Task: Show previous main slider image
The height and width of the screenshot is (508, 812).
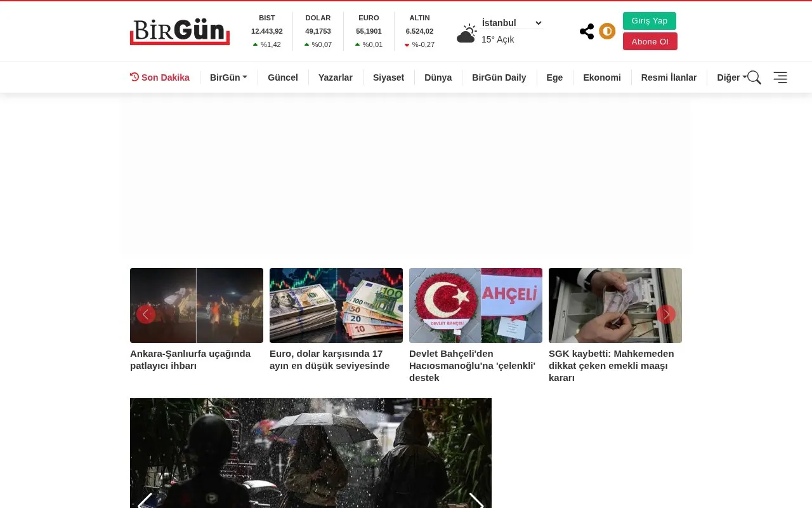Action: pos(145,501)
